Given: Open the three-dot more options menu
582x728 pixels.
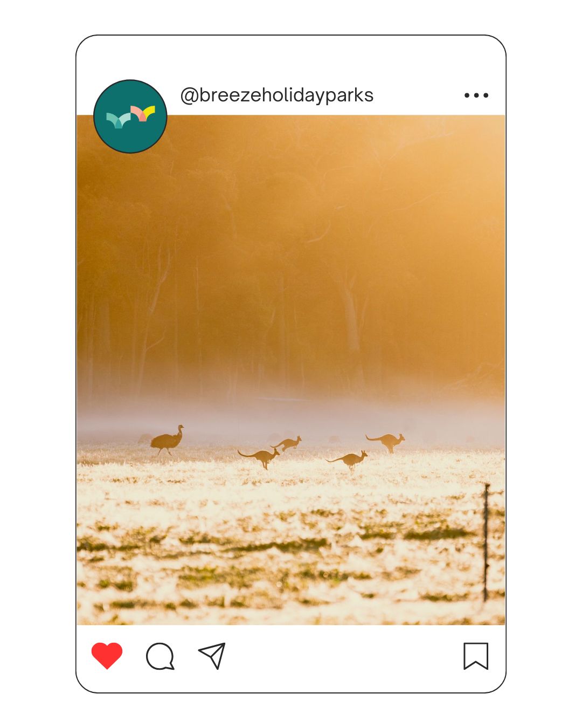Looking at the screenshot, I should 476,95.
